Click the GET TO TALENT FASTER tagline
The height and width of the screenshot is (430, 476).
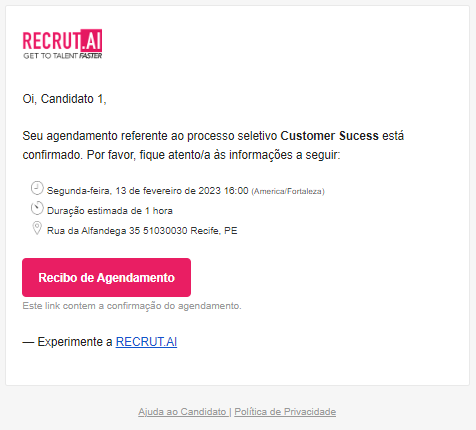63,56
